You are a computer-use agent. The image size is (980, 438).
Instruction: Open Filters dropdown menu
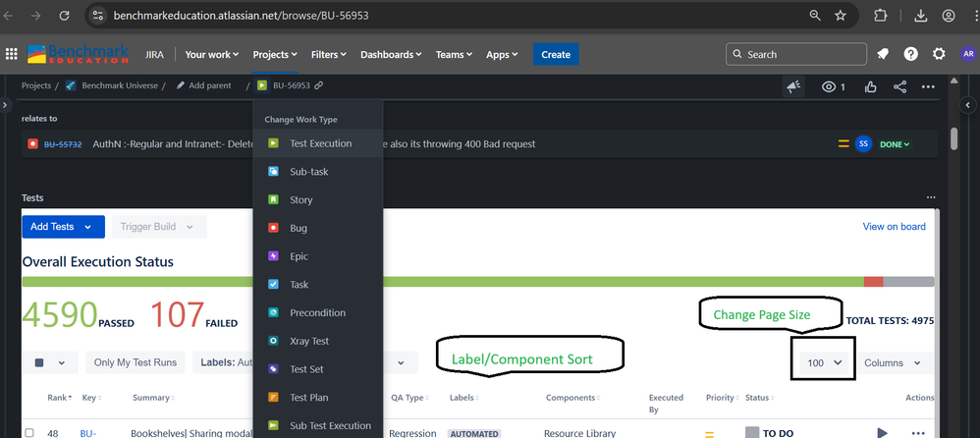[329, 54]
